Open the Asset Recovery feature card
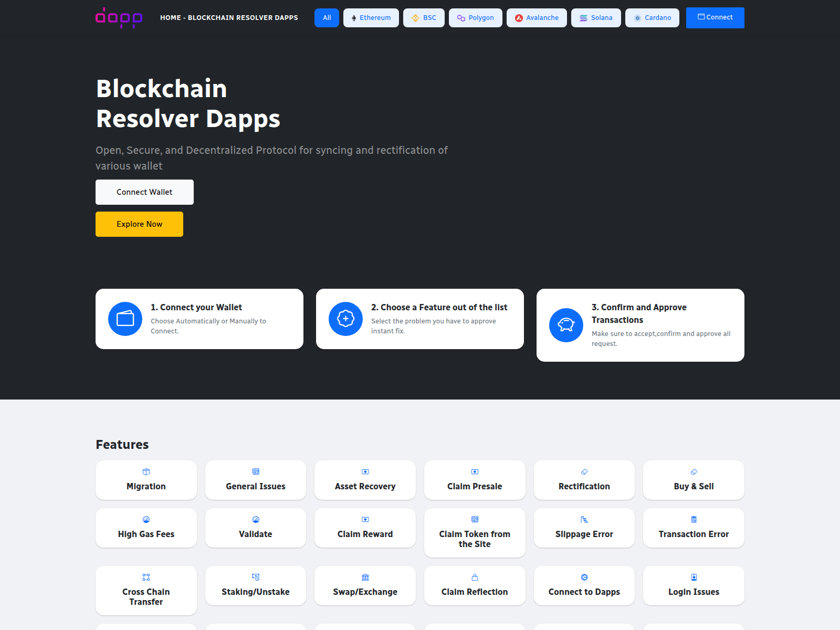The image size is (840, 630). click(x=365, y=480)
